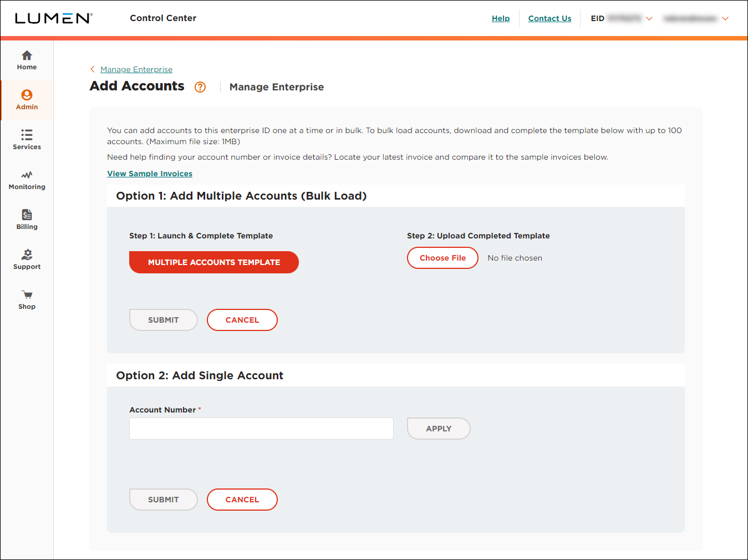Open the Shop cart section
Image resolution: width=748 pixels, height=560 pixels.
[27, 300]
